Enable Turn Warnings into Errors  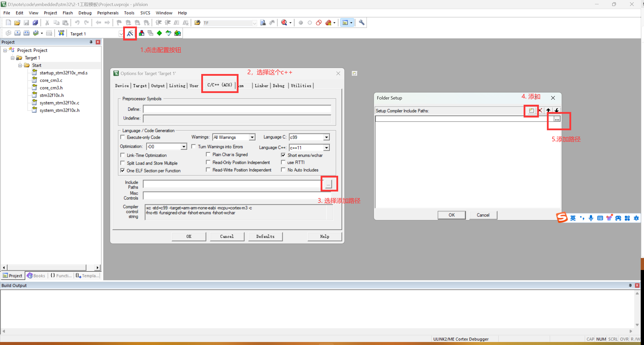tap(193, 146)
